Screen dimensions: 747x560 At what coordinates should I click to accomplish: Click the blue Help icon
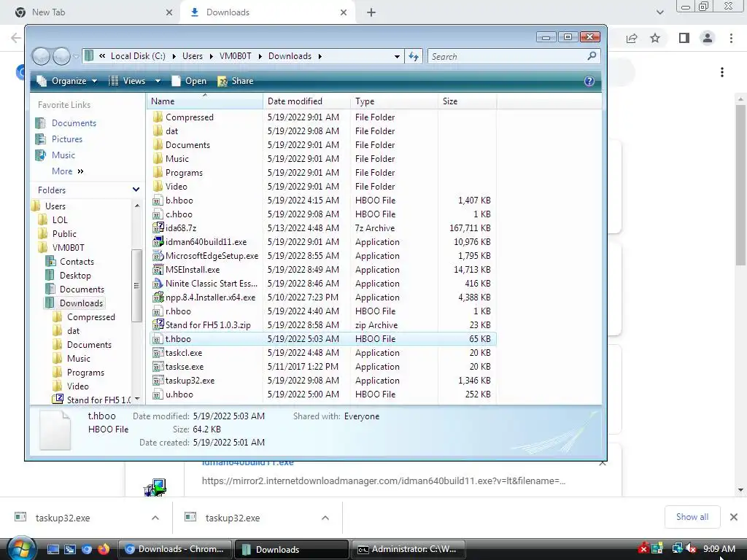click(x=589, y=81)
